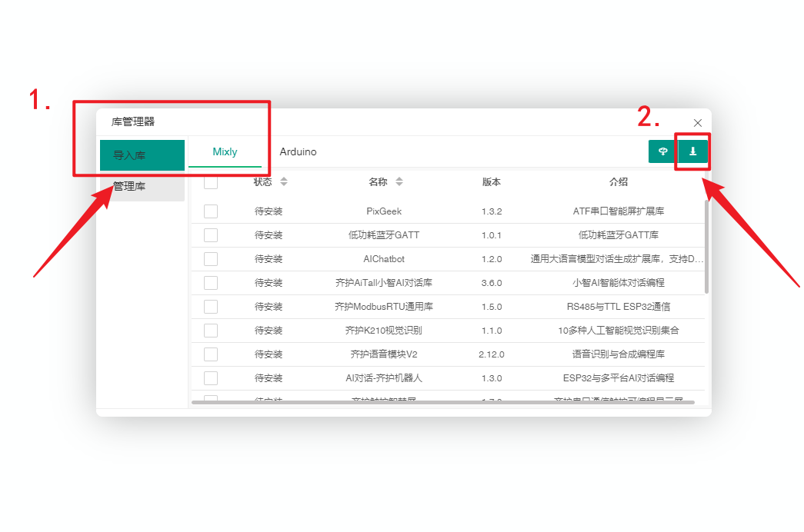Check the 齐护语音模块V2 row checkbox
The width and height of the screenshot is (804, 532).
(211, 354)
